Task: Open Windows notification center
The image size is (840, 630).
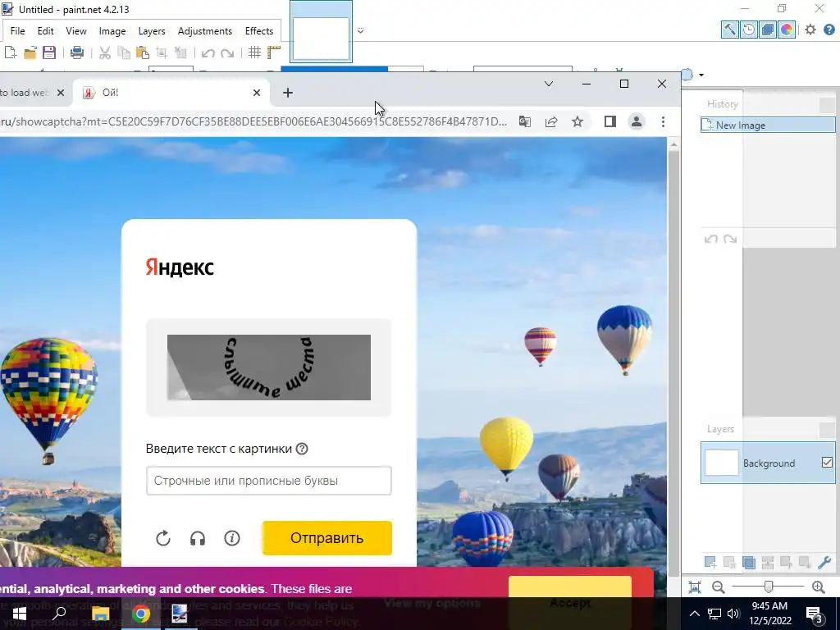Action: 815,614
